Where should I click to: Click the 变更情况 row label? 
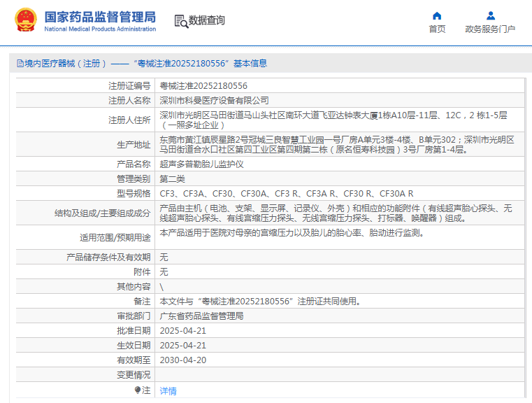click(134, 375)
